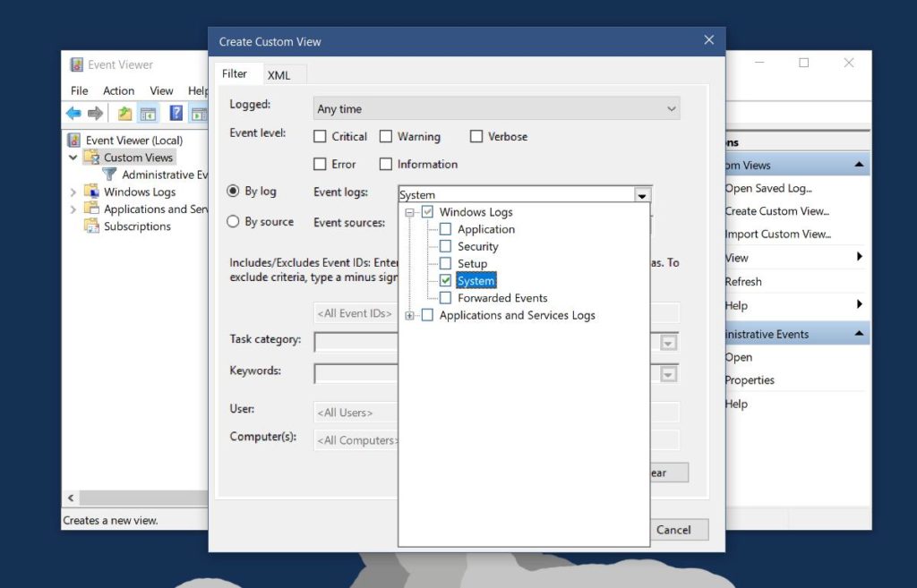
Task: Click the Subscriptions icon in the tree
Action: pyautogui.click(x=90, y=226)
